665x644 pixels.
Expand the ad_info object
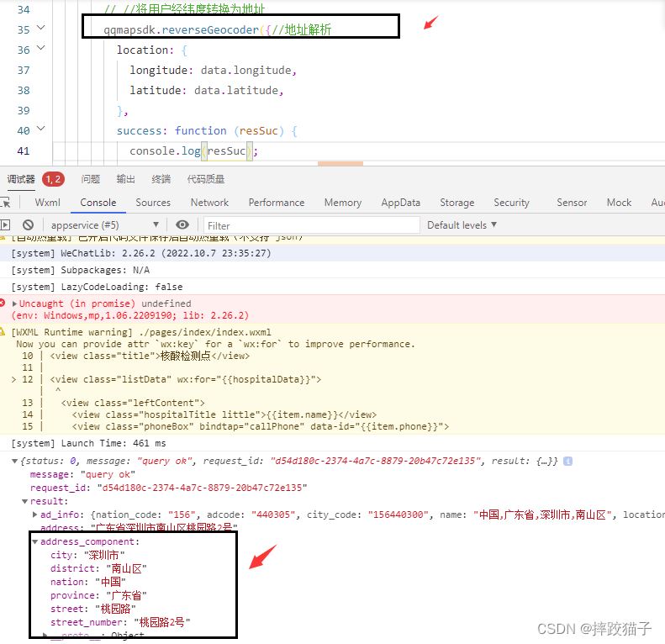coord(34,515)
